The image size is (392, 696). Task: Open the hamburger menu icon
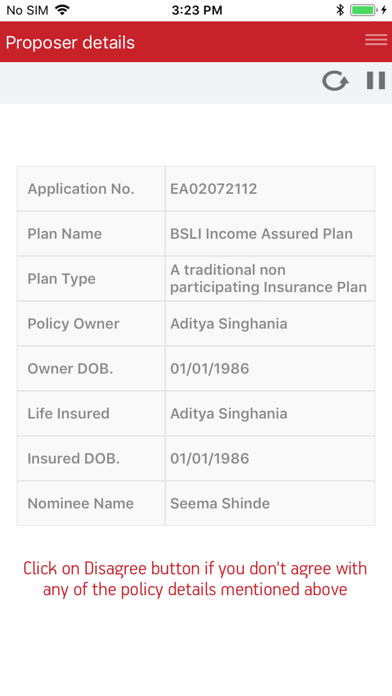click(x=376, y=40)
